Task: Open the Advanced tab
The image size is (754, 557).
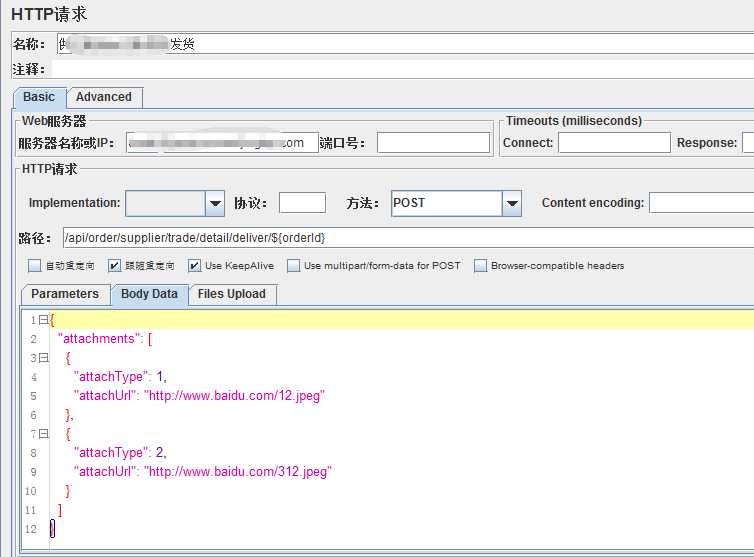Action: [x=104, y=98]
